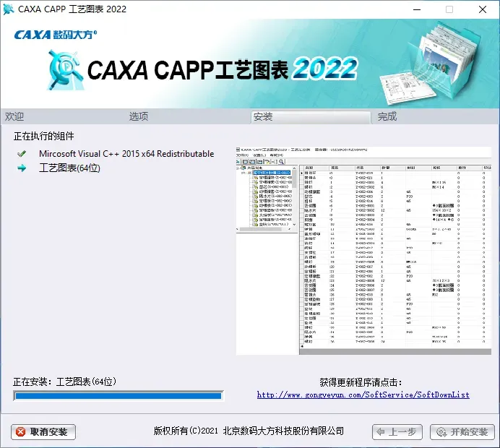Select the 完成 finish step tab
500x448 pixels.
387,116
